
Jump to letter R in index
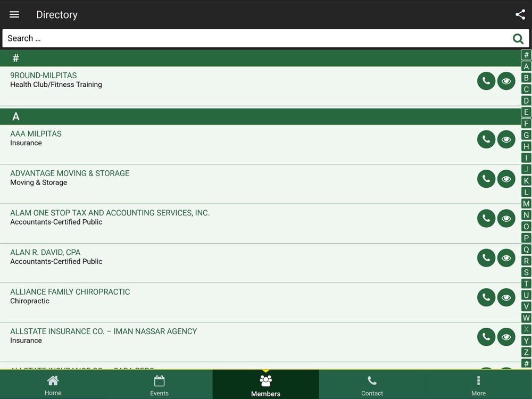point(526,261)
